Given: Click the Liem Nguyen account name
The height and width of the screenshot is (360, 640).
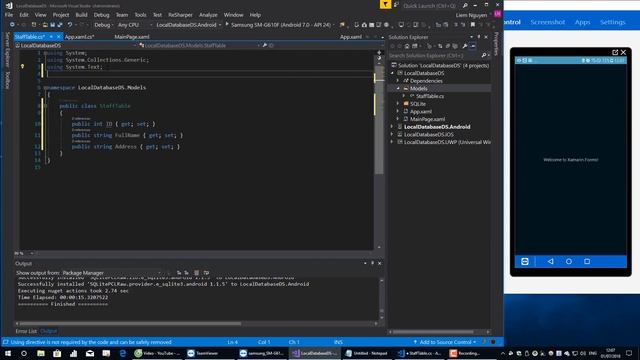Looking at the screenshot, I should click(x=471, y=15).
